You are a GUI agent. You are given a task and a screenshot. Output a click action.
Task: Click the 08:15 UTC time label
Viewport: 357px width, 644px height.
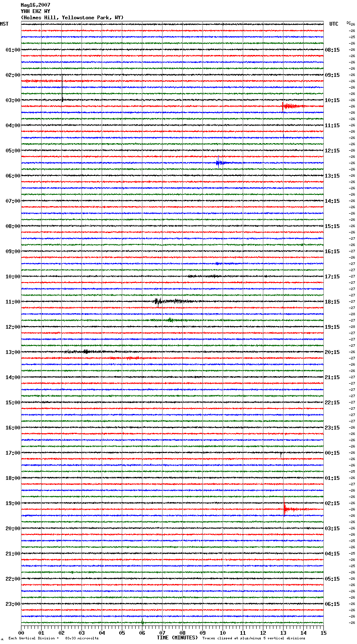332,50
